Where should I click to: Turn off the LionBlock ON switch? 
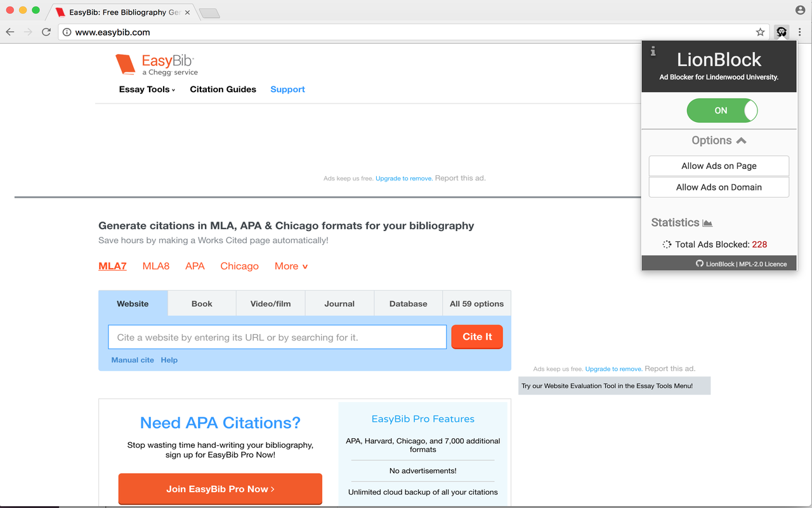[x=722, y=110]
